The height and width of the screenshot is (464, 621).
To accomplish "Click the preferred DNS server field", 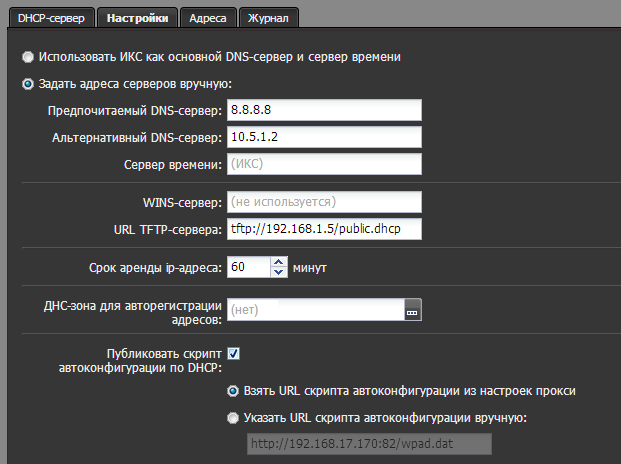I will (325, 110).
